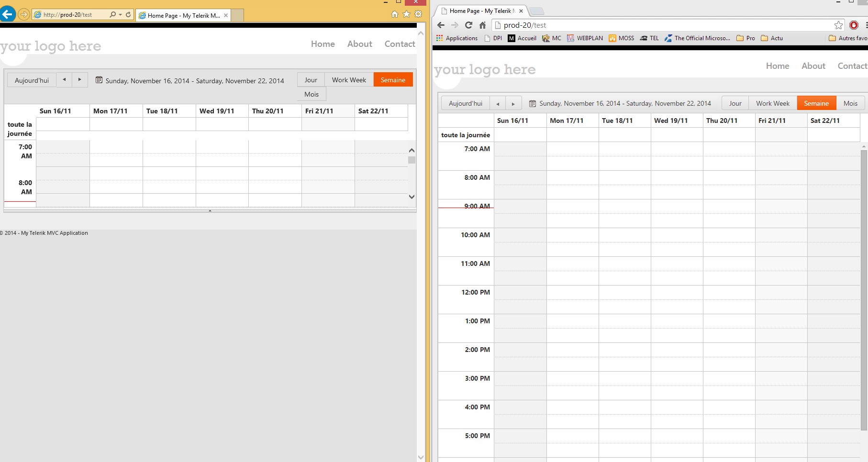Click About link in Chrome page

pos(813,66)
